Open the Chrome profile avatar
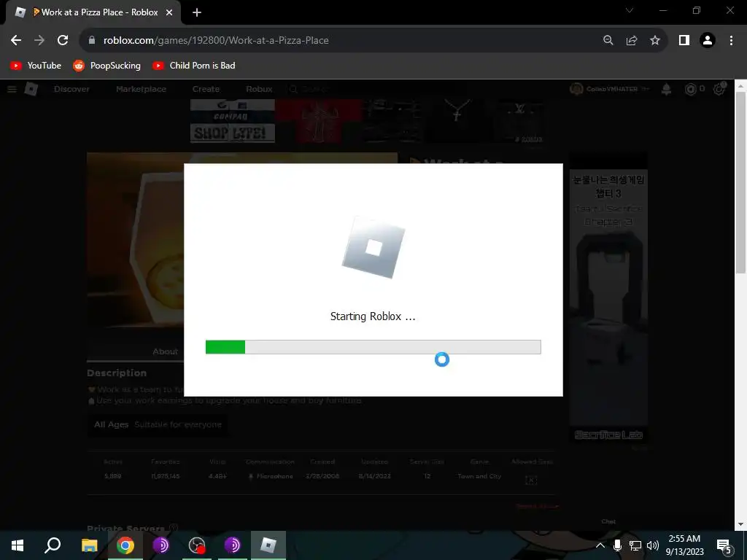This screenshot has height=560, width=747. (708, 41)
